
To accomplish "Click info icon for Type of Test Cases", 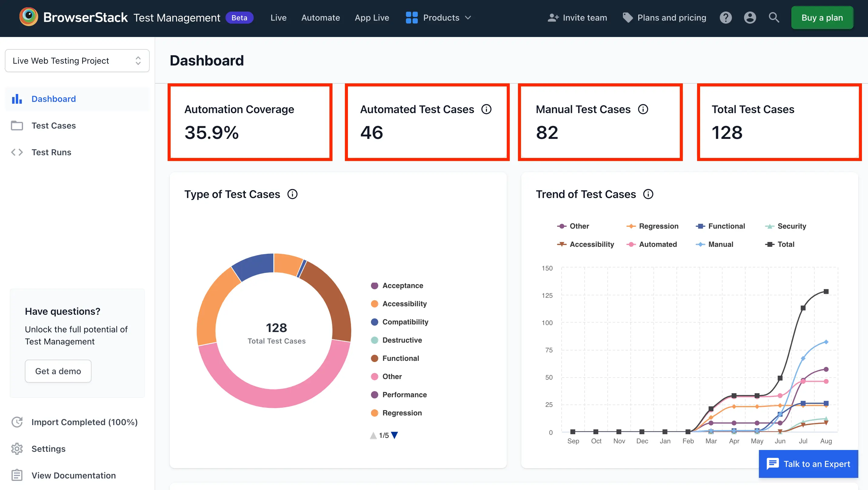I will pyautogui.click(x=292, y=194).
